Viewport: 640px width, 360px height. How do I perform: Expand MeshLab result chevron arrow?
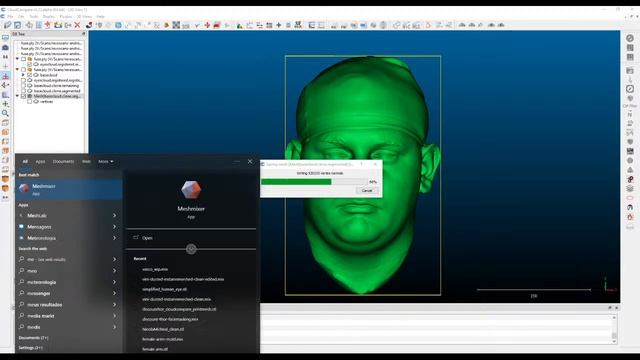pos(114,215)
